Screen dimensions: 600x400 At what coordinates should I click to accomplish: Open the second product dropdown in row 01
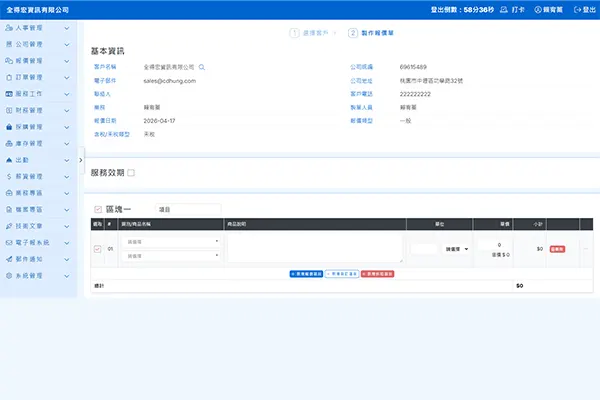pos(171,256)
